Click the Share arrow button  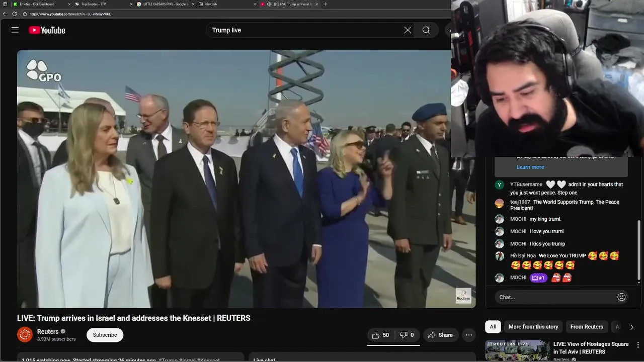440,335
